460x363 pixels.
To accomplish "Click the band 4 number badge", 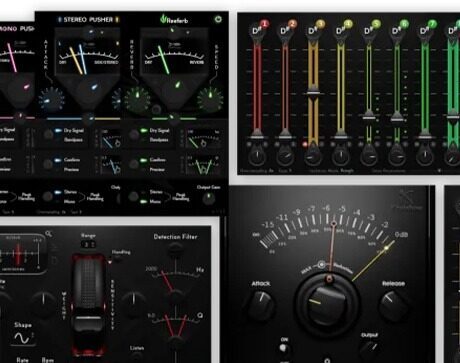I will (x=348, y=24).
